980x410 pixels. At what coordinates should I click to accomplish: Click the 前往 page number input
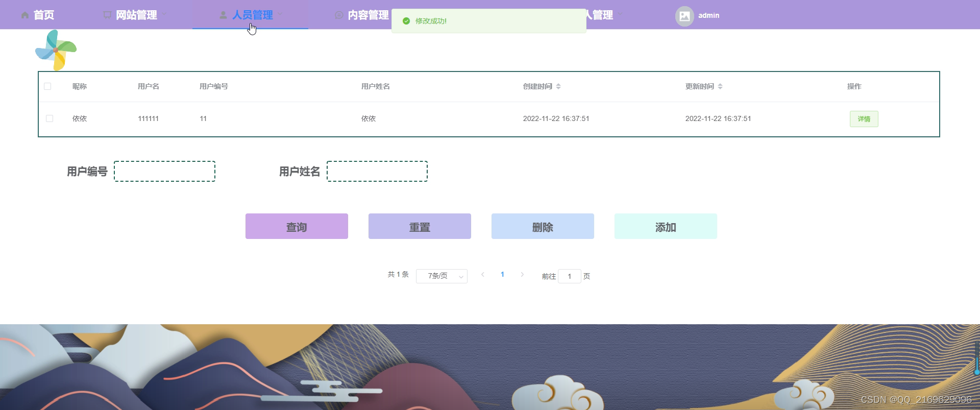[570, 276]
